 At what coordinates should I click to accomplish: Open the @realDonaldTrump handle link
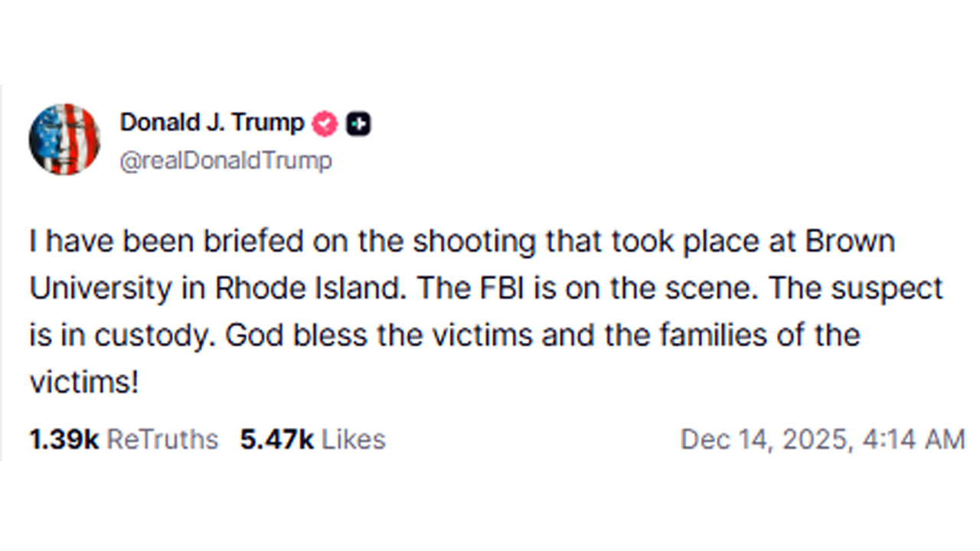click(226, 161)
